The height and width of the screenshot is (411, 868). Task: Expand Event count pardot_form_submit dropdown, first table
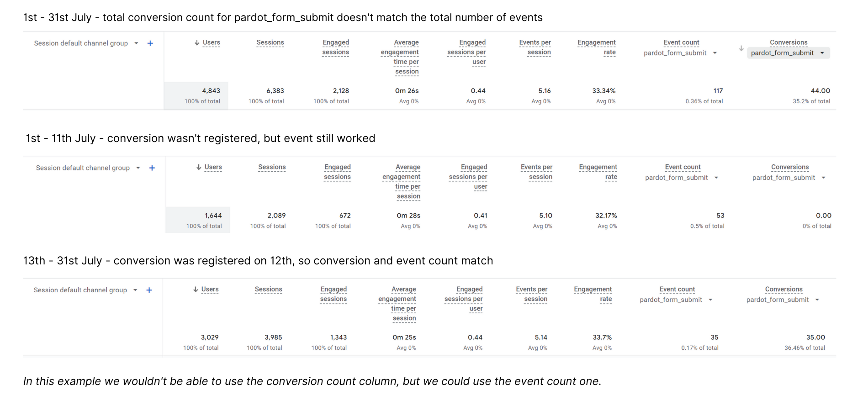(715, 53)
